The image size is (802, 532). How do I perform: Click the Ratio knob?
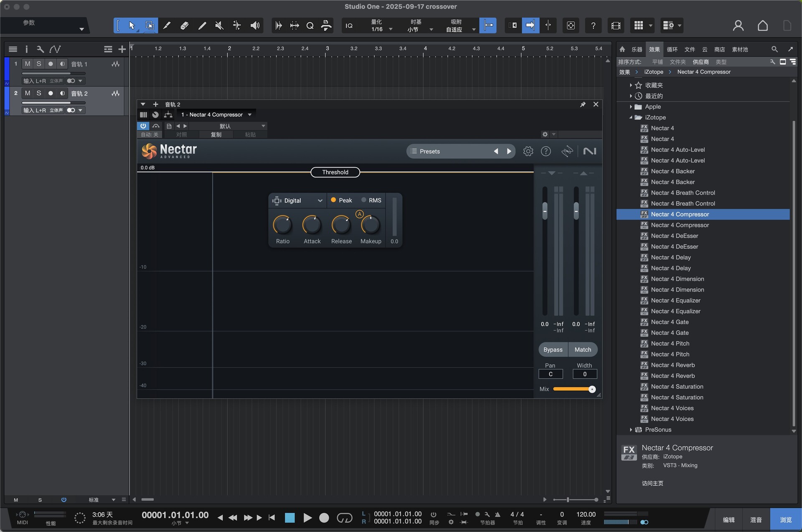click(x=283, y=225)
